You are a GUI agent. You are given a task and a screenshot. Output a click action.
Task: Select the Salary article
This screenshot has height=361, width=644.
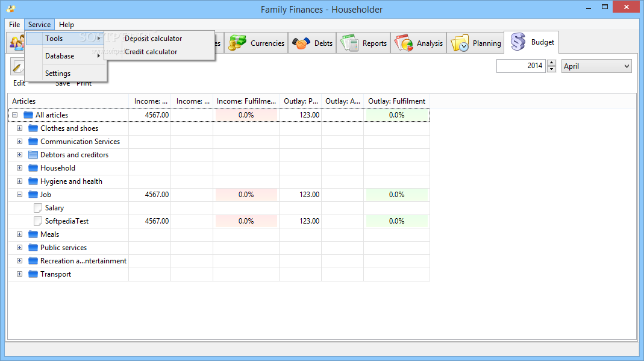pos(54,208)
